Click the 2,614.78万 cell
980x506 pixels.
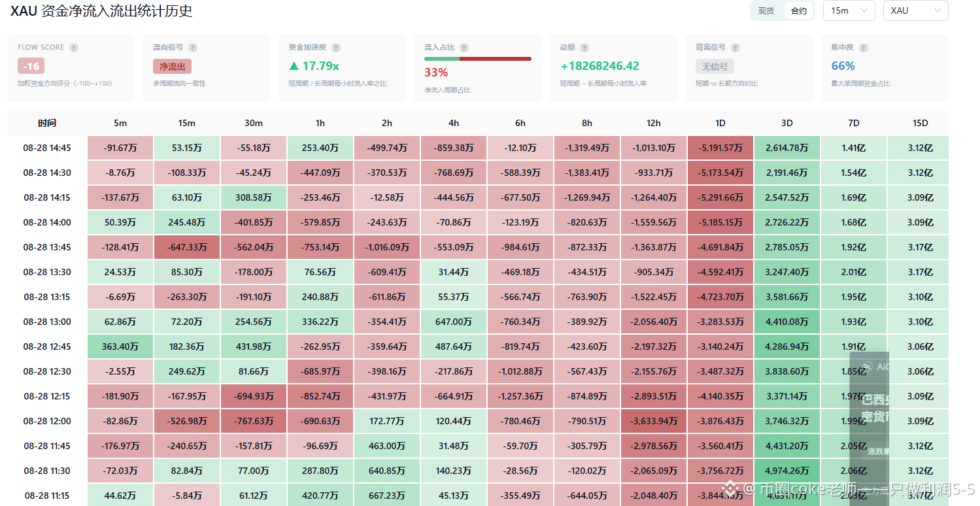click(x=787, y=148)
